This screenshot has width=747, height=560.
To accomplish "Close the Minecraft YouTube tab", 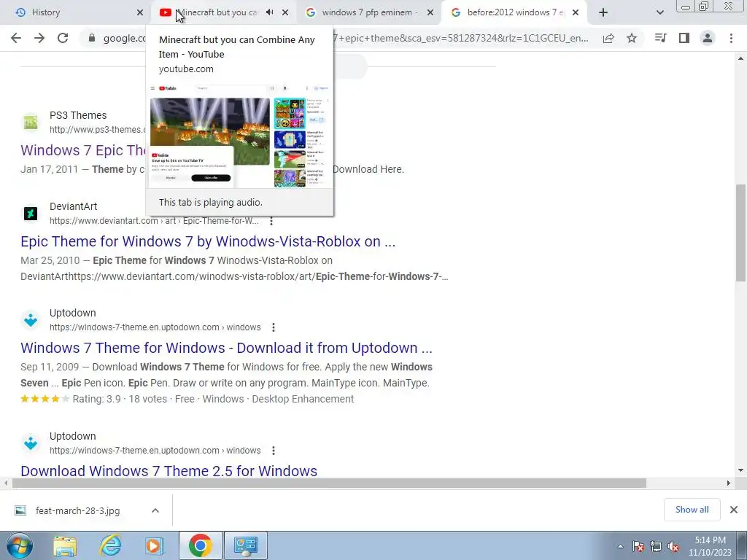I will pyautogui.click(x=285, y=12).
